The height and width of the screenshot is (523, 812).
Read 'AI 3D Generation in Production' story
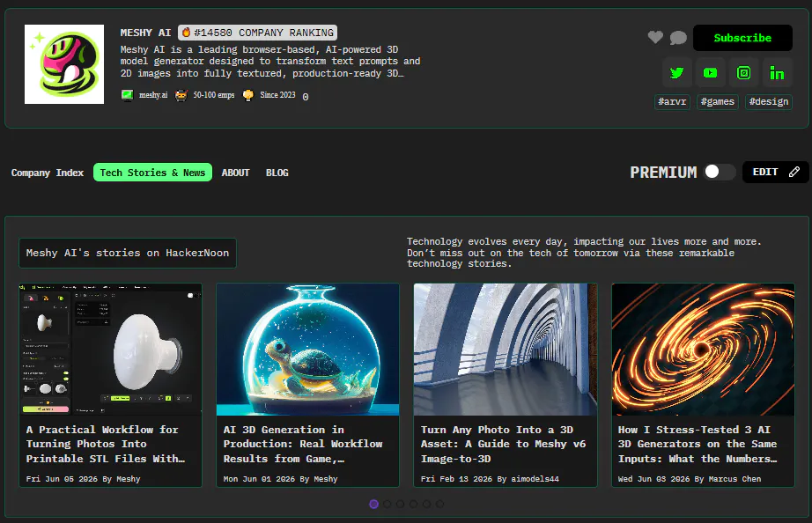[303, 444]
